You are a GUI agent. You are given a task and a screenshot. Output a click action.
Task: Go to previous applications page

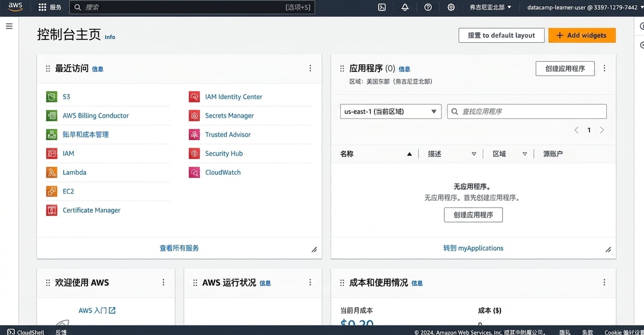577,130
